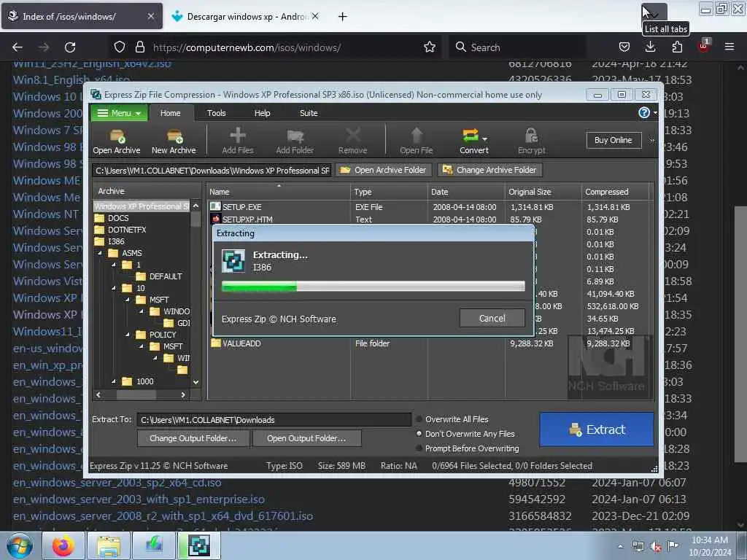Click the Open File toolbar icon
The image size is (747, 560).
pos(417,141)
